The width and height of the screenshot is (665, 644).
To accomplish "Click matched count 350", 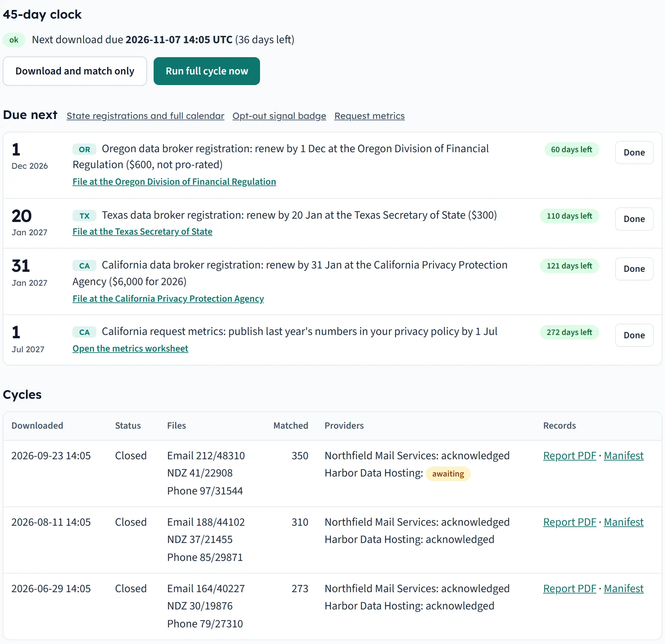I will tap(300, 456).
